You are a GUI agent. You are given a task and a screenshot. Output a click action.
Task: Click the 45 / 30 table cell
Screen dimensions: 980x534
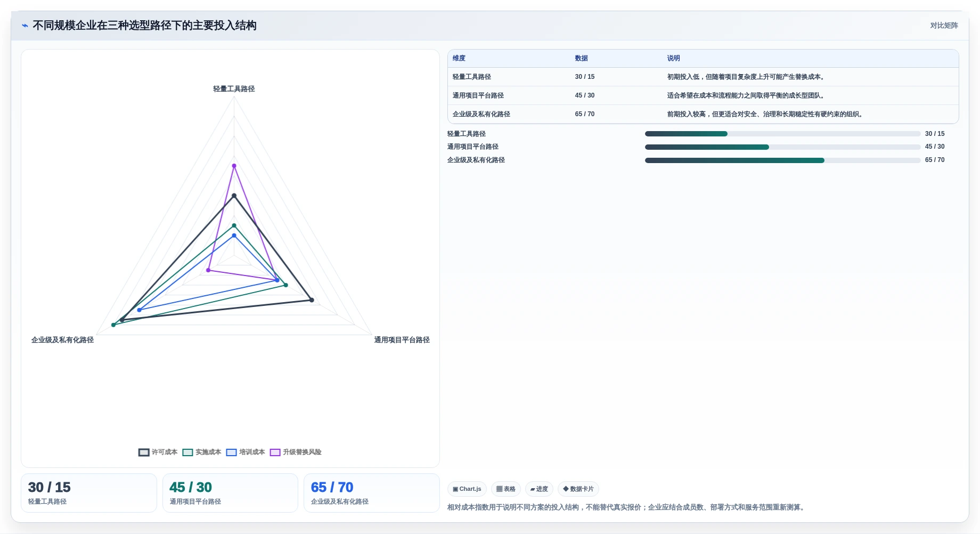pyautogui.click(x=585, y=95)
